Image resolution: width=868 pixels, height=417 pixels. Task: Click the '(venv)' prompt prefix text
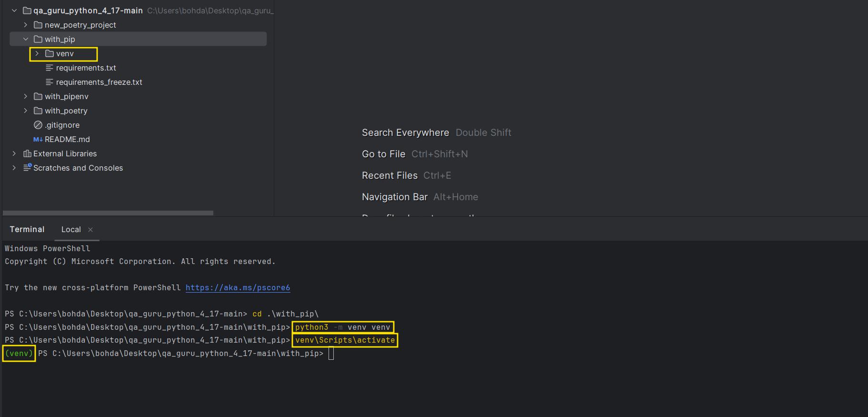(19, 353)
